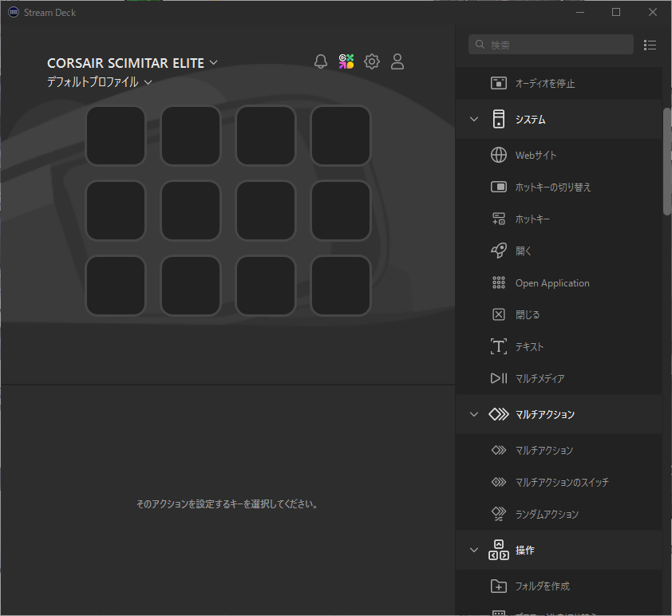Image resolution: width=672 pixels, height=616 pixels.
Task: Click the システム category heading text
Action: click(x=530, y=120)
